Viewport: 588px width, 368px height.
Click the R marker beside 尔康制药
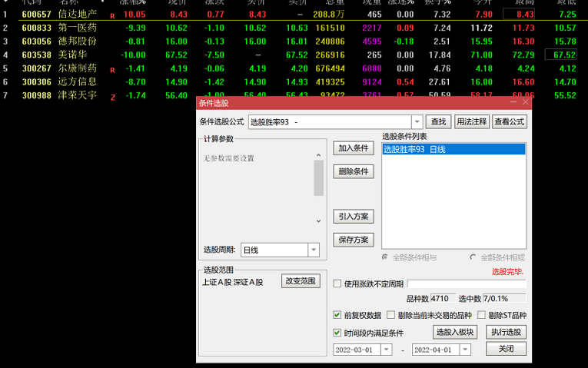pos(112,70)
